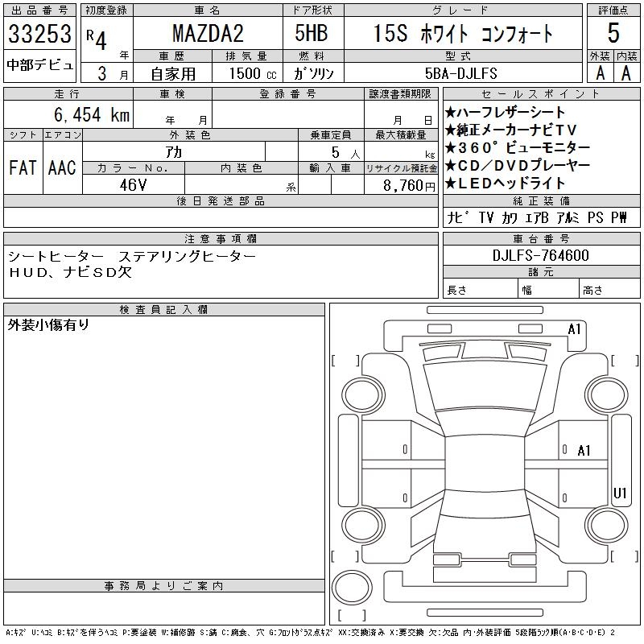Click chassis number DJLFS-764600
This screenshot has height=644, width=644.
(541, 255)
